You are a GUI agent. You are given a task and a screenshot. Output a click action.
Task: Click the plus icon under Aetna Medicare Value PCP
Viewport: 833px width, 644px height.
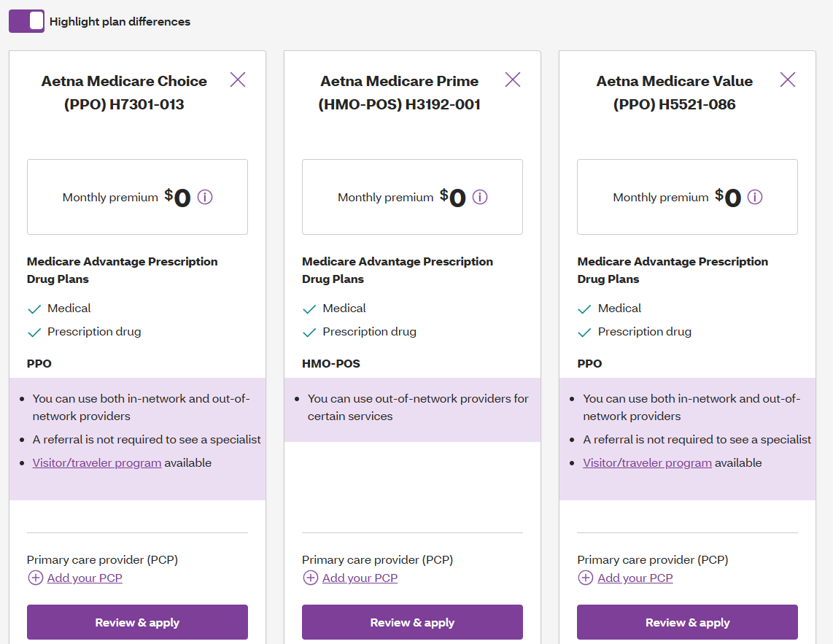586,578
